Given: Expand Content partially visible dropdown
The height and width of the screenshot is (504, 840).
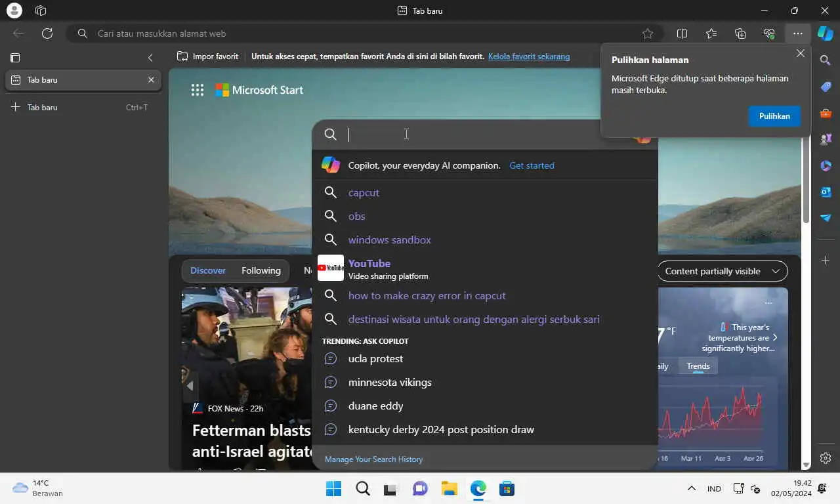Looking at the screenshot, I should point(723,271).
